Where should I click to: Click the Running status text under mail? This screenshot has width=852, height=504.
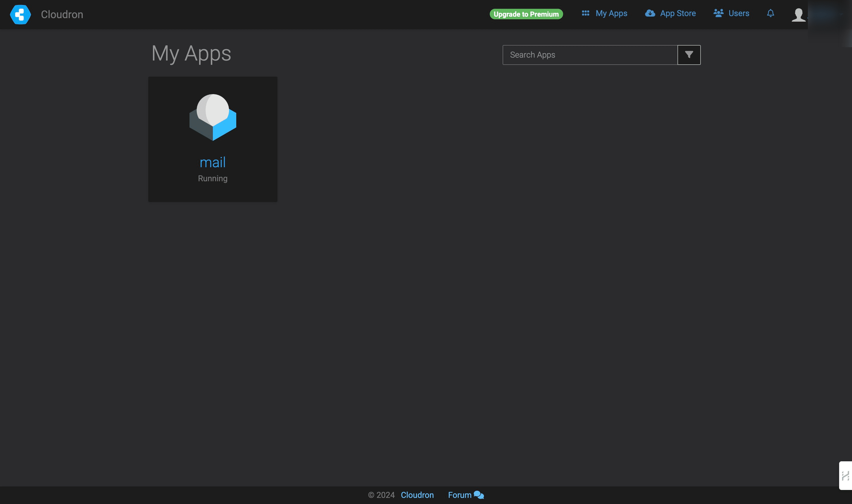[x=213, y=178]
